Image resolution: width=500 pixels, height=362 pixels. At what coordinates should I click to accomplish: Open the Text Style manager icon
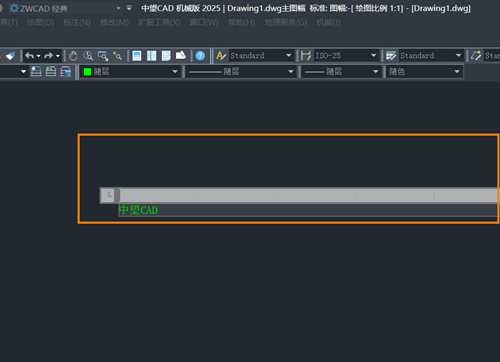[221, 56]
